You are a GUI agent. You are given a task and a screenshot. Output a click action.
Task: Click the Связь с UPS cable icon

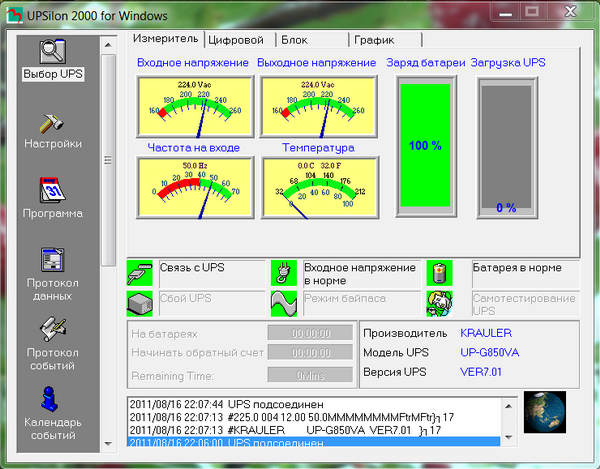click(x=140, y=273)
